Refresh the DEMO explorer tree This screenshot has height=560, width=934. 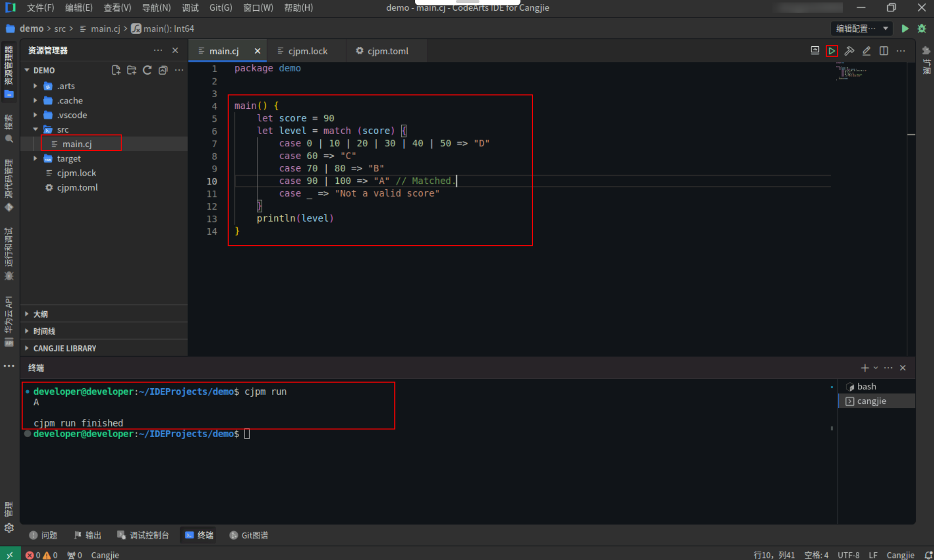[x=147, y=70]
